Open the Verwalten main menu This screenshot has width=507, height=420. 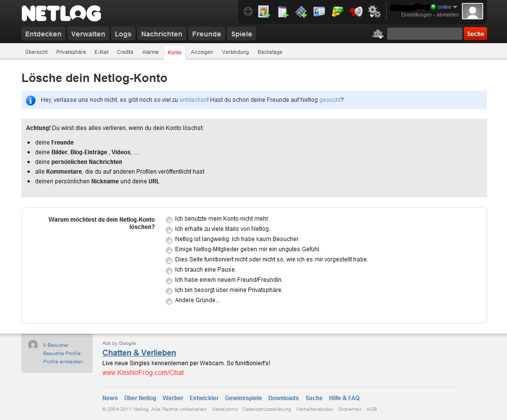[x=88, y=34]
